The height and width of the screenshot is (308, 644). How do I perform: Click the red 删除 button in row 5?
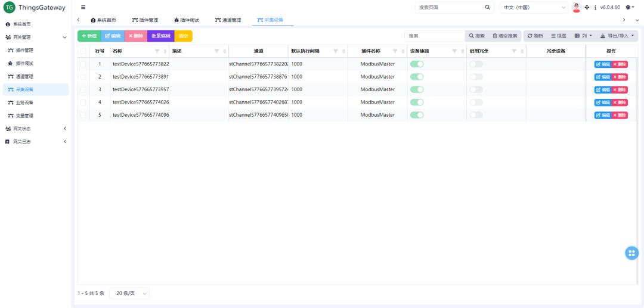[x=620, y=115]
